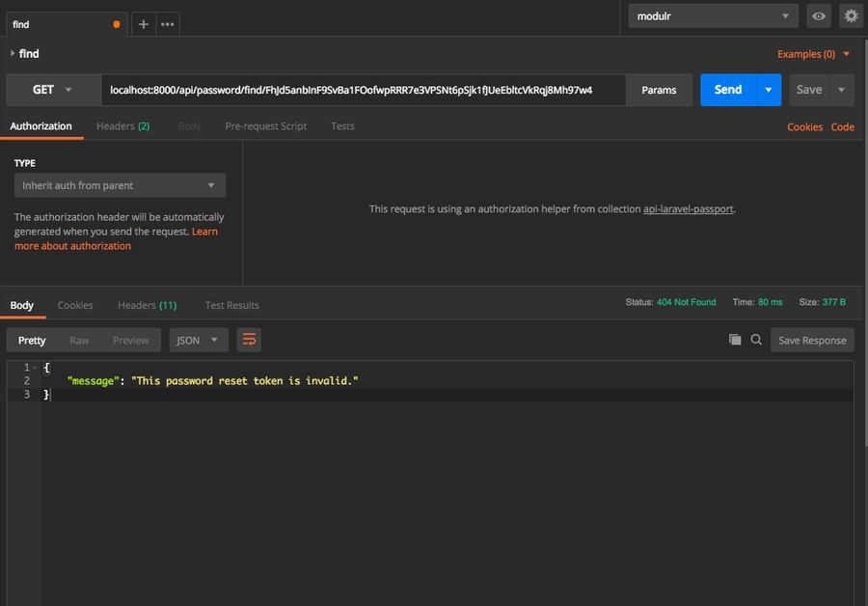The width and height of the screenshot is (868, 606).
Task: Open the Pre-request Script tab
Action: [x=266, y=126]
